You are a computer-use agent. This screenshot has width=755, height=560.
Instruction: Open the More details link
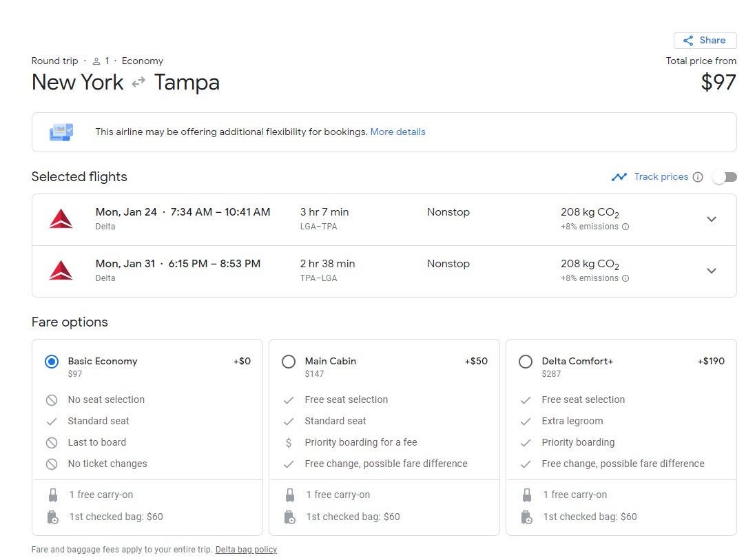click(397, 132)
